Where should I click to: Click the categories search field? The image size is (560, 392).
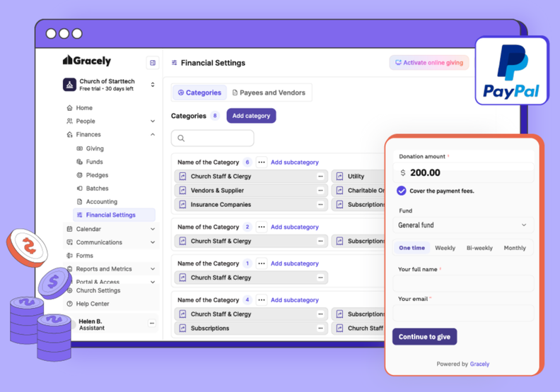pos(213,138)
